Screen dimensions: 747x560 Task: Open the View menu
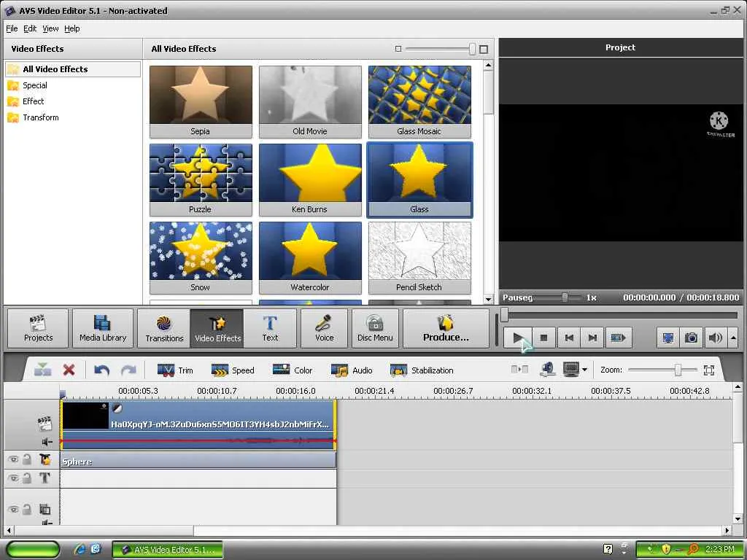point(50,28)
